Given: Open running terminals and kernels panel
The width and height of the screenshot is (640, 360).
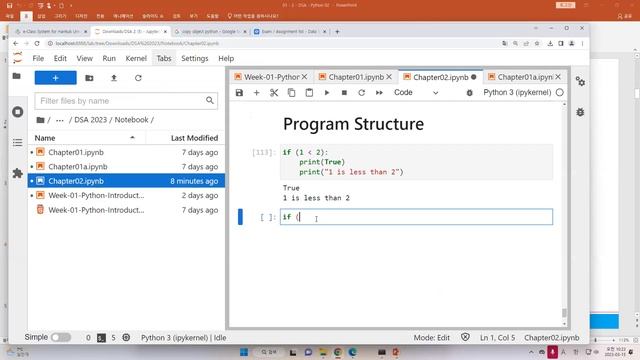Looking at the screenshot, I should coord(18,112).
